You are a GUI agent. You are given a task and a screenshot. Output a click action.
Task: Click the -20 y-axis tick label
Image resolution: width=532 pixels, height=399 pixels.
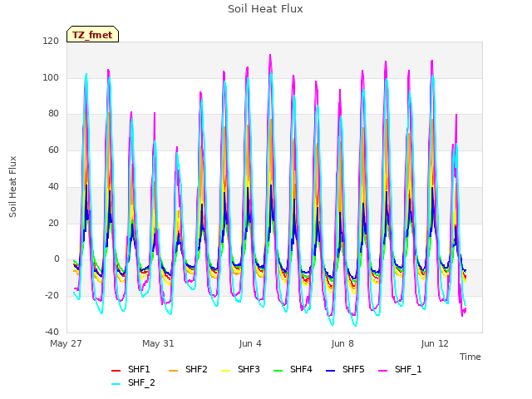(52, 296)
